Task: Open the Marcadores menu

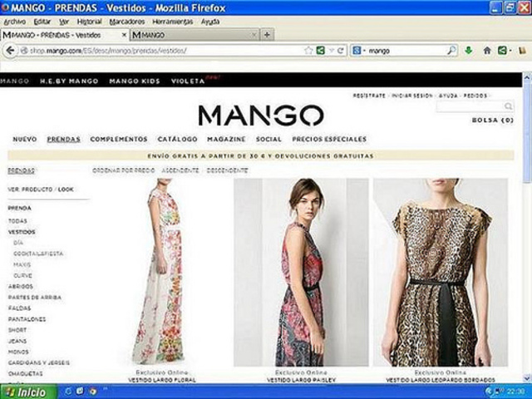Action: coord(127,22)
